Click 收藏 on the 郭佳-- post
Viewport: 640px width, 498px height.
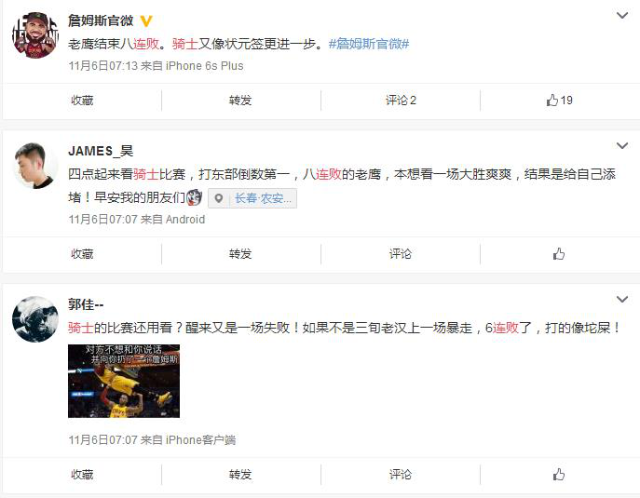82,474
